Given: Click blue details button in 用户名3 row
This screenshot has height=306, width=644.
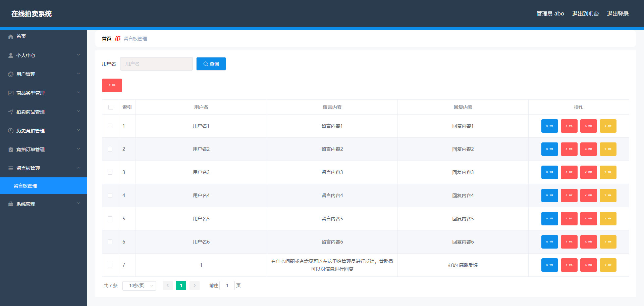Looking at the screenshot, I should point(549,172).
